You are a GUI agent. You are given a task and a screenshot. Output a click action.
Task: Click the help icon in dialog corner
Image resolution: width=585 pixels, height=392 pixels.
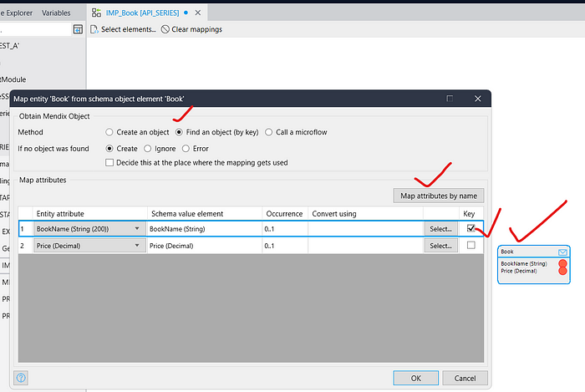pyautogui.click(x=21, y=378)
